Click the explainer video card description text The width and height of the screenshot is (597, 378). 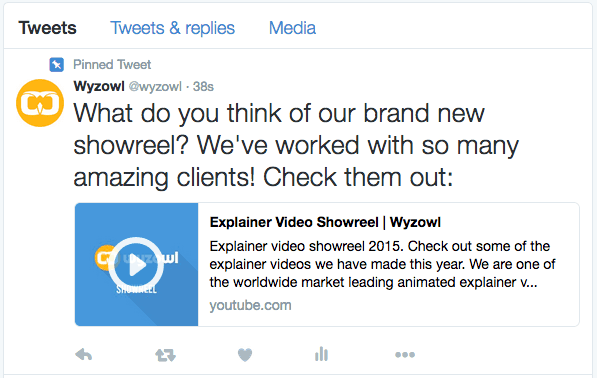pos(382,265)
